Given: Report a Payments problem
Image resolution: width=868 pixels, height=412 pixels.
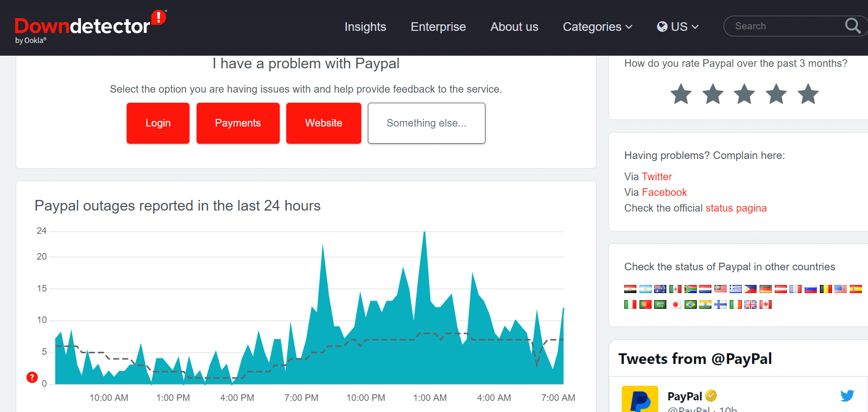Looking at the screenshot, I should point(238,123).
